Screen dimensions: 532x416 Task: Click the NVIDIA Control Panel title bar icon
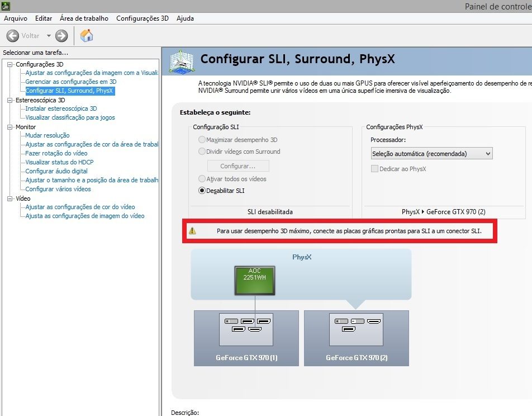click(x=6, y=6)
